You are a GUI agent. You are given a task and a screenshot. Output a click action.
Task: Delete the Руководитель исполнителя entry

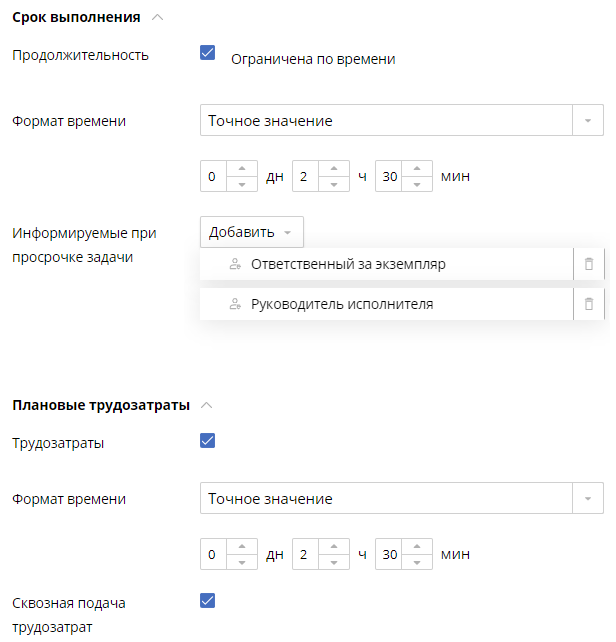click(x=589, y=304)
